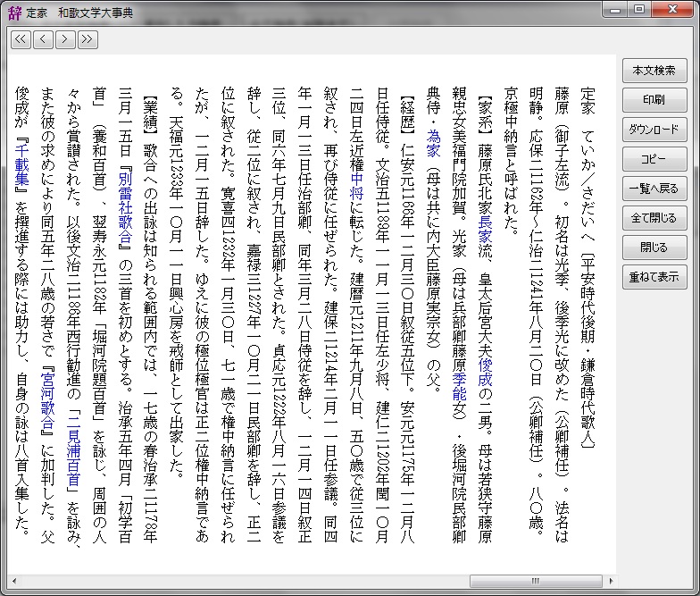Open the 中将 linked entry

[355, 186]
